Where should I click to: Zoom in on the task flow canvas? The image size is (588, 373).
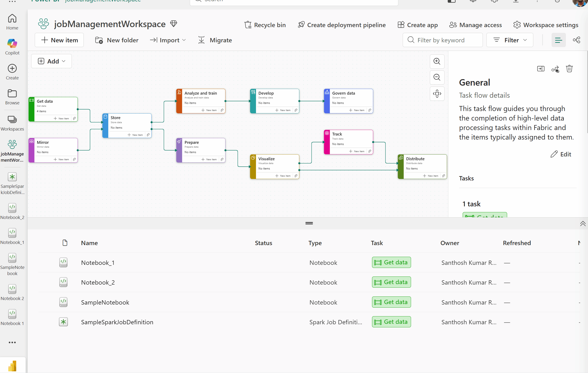pyautogui.click(x=437, y=62)
